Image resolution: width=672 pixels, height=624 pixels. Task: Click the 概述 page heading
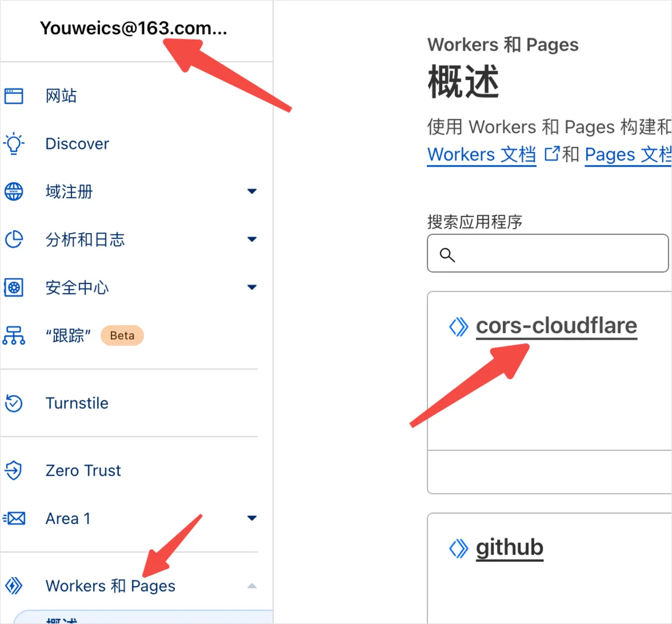click(463, 82)
